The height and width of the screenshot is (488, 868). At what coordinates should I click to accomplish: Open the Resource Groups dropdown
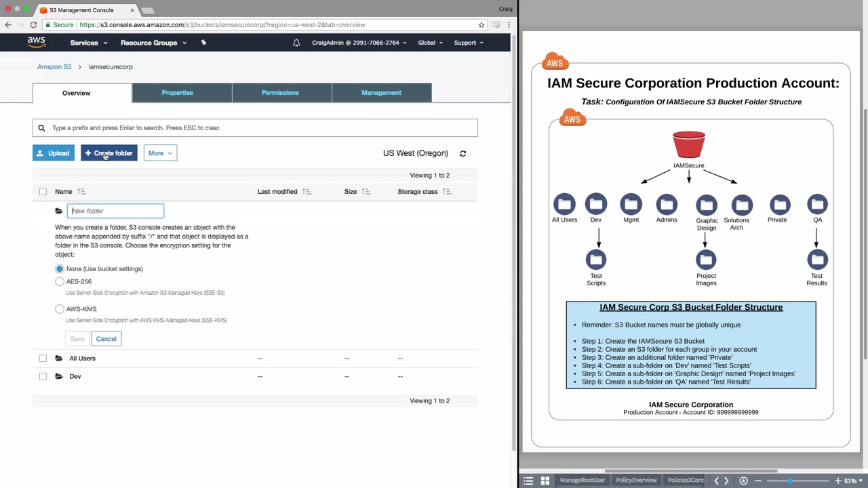tap(153, 43)
